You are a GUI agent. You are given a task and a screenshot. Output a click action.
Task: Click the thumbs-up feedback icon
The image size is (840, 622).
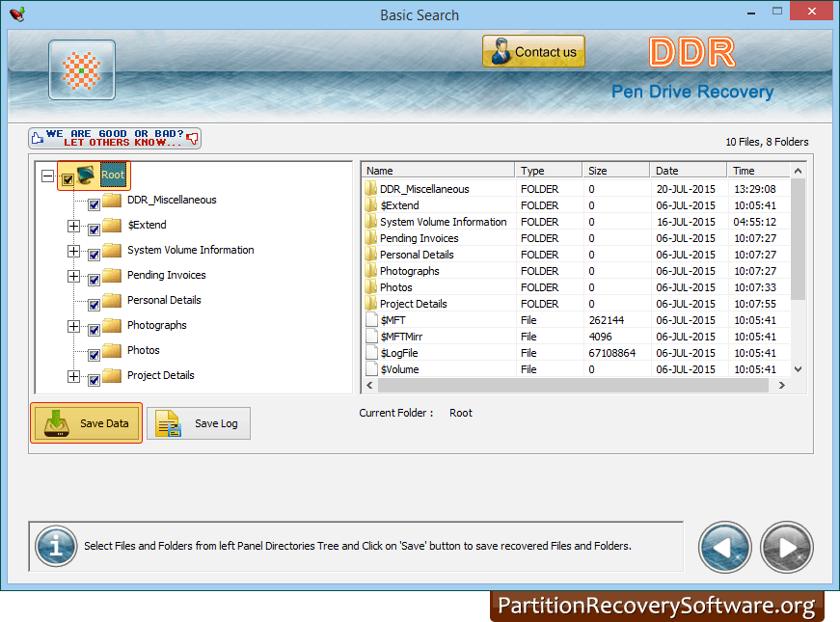38,138
